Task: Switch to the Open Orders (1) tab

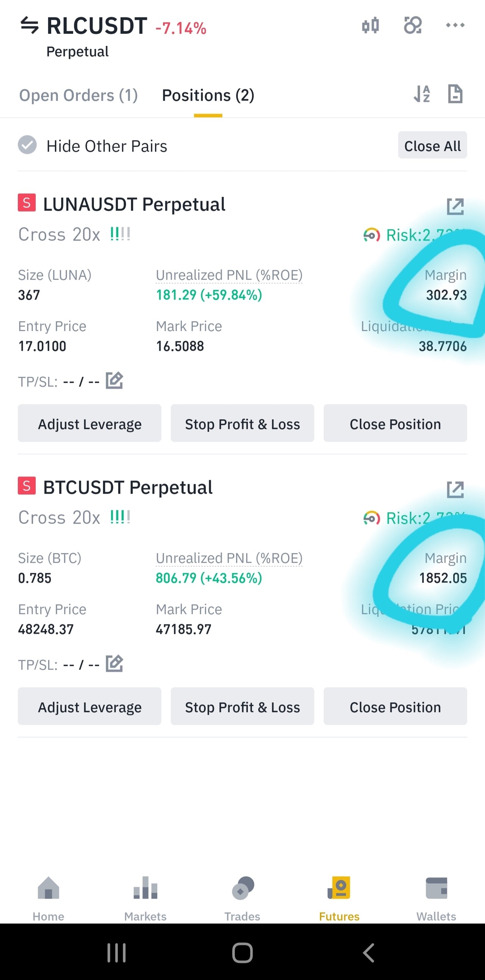Action: (78, 95)
